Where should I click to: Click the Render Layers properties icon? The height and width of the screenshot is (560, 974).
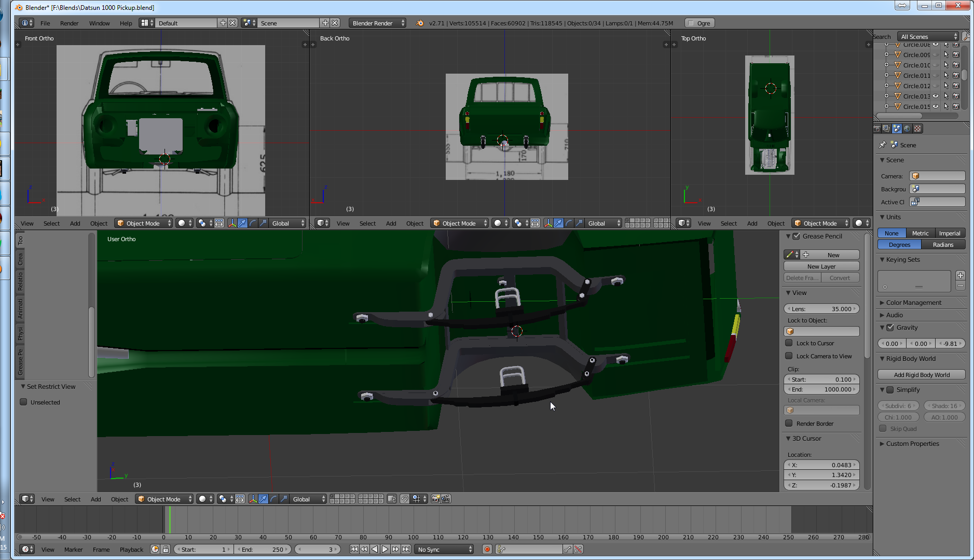886,129
